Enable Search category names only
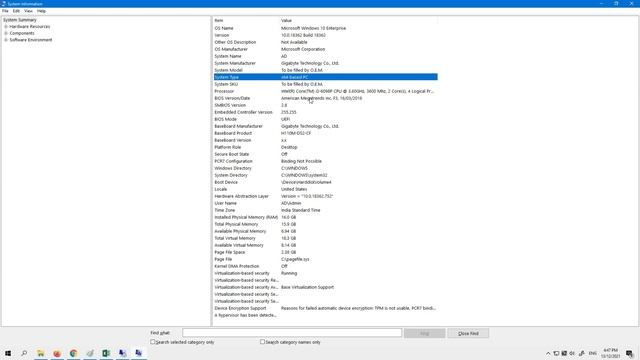The image size is (640, 360). (x=262, y=342)
